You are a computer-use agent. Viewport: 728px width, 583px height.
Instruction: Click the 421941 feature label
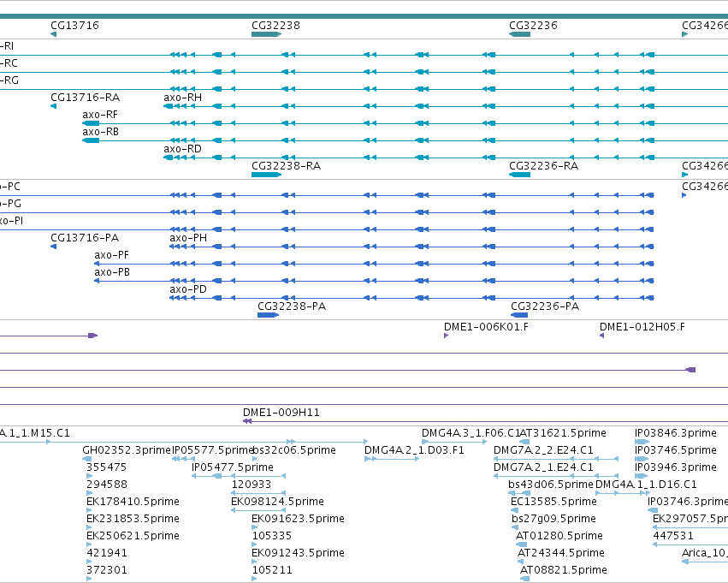106,554
